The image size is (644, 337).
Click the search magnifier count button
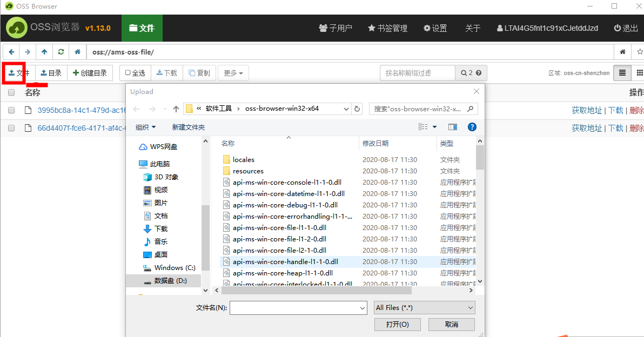point(466,73)
